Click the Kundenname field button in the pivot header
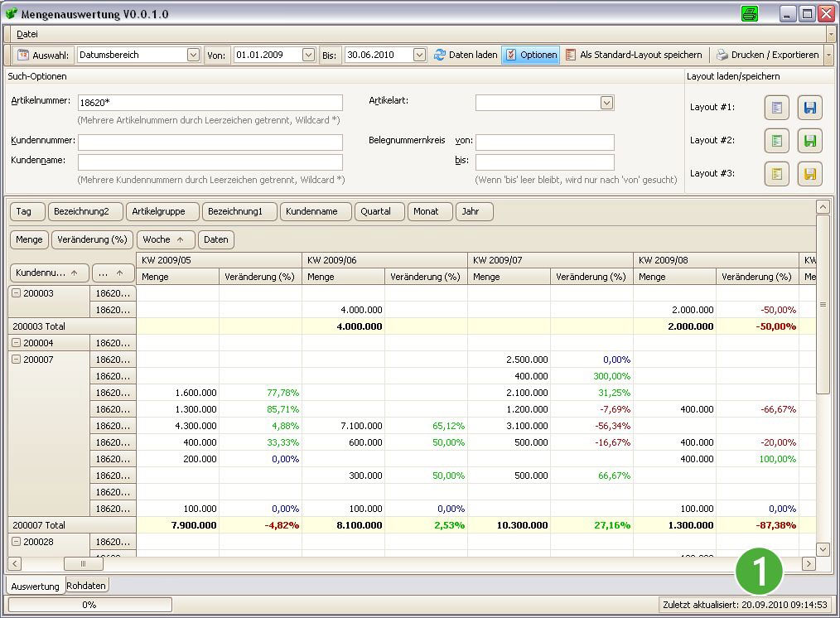 316,211
